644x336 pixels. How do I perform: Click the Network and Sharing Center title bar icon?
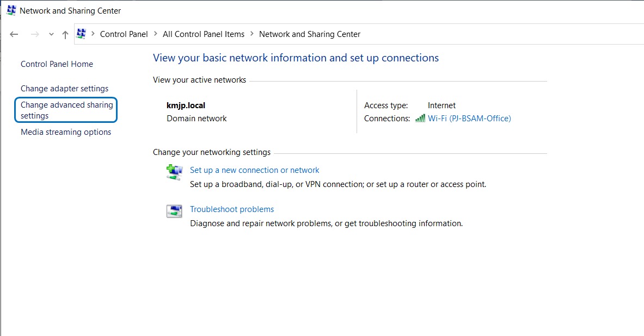point(11,10)
